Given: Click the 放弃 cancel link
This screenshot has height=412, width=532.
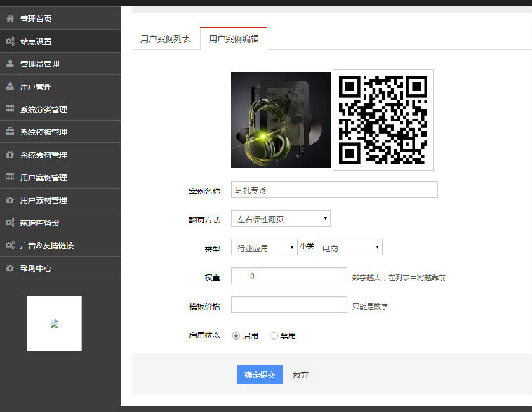Looking at the screenshot, I should pyautogui.click(x=301, y=375).
